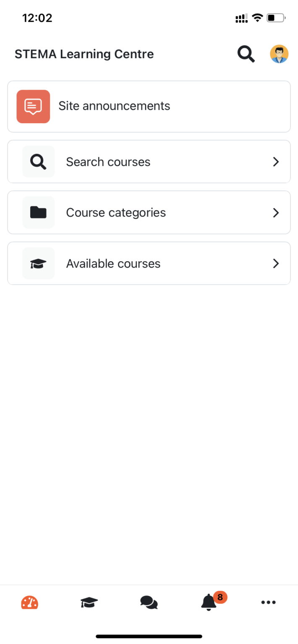The image size is (298, 644).
Task: Open the More menu tab
Action: (x=268, y=603)
